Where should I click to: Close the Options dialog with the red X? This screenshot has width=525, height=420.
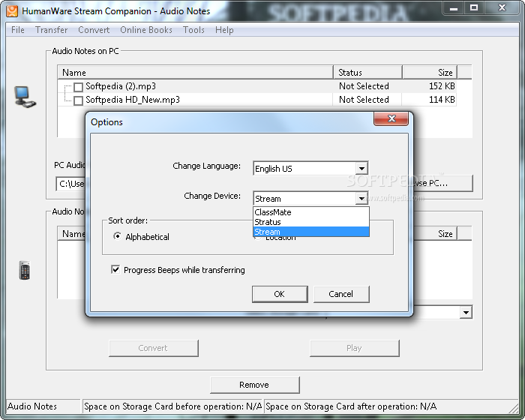(x=391, y=118)
